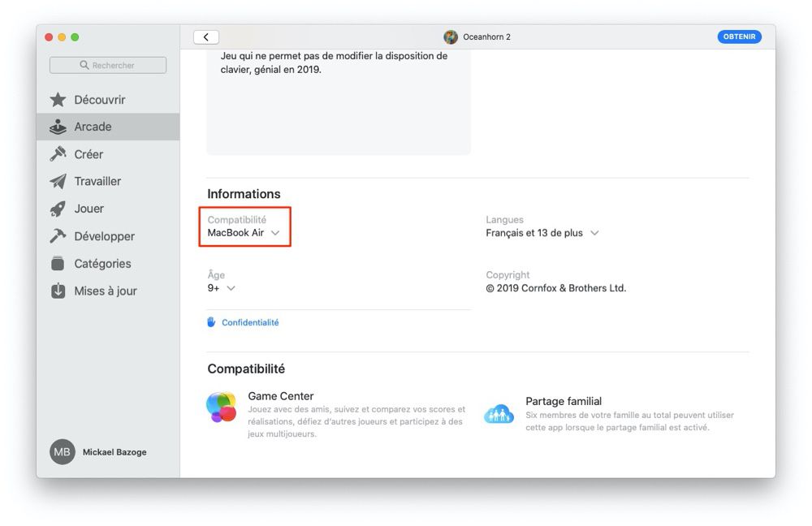The width and height of the screenshot is (812, 526).
Task: Click the green zoom window button
Action: tap(75, 37)
